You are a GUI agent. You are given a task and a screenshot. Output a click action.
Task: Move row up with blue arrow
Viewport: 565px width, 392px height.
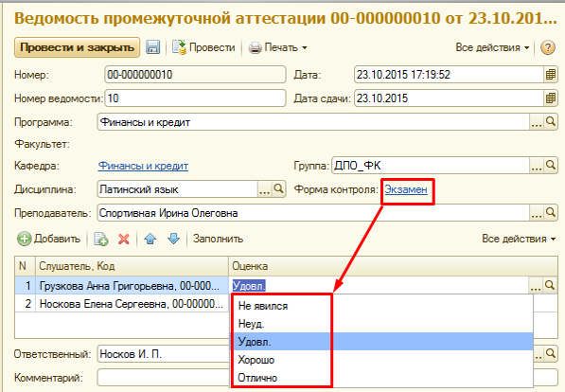tap(150, 239)
